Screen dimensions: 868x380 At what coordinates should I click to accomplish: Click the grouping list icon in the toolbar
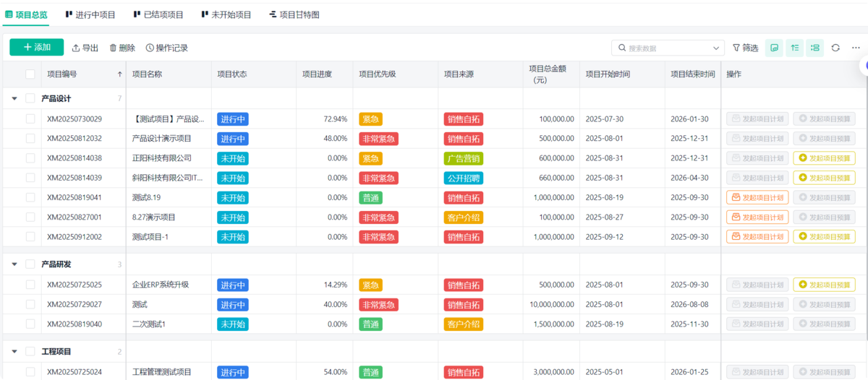815,48
